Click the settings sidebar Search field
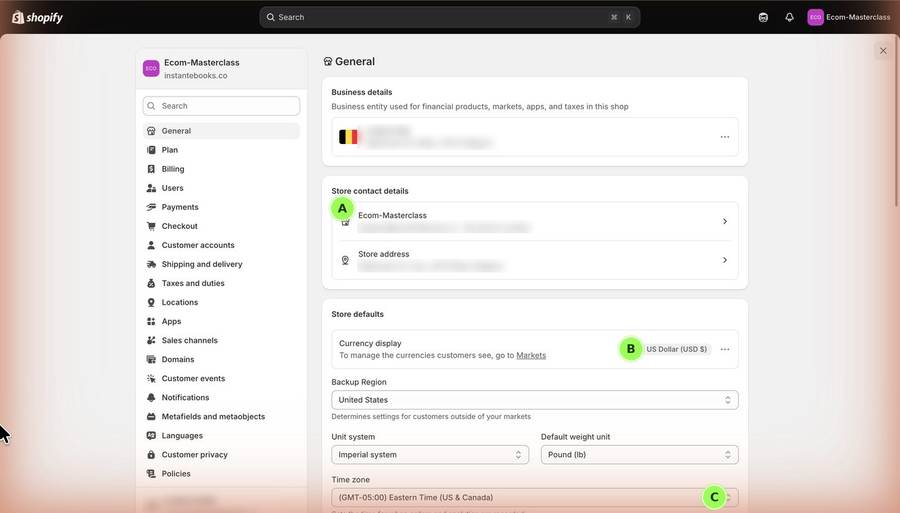 [x=221, y=106]
